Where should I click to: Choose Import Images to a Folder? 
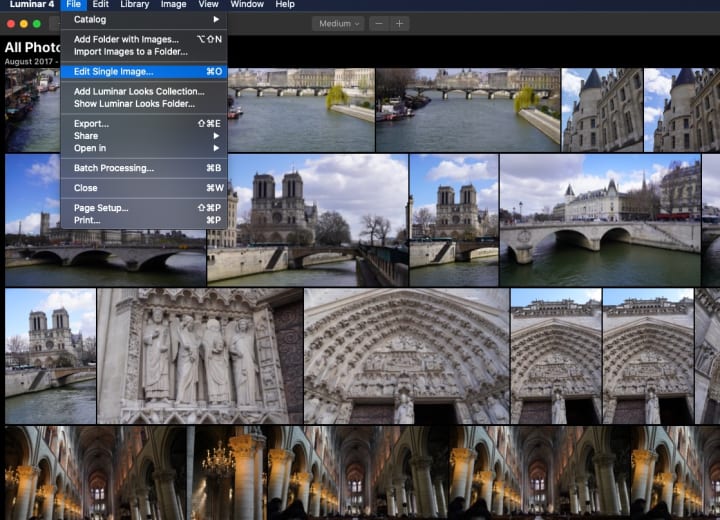(x=130, y=52)
